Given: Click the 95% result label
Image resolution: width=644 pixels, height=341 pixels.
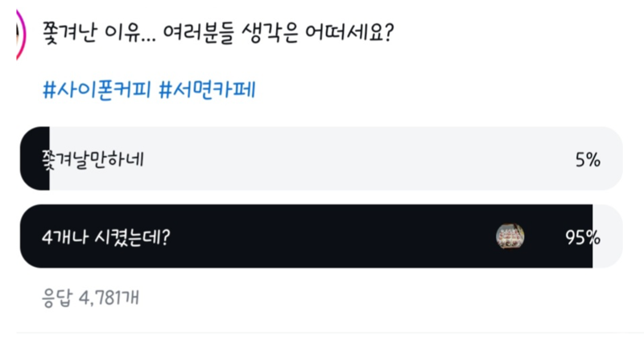Looking at the screenshot, I should (583, 237).
